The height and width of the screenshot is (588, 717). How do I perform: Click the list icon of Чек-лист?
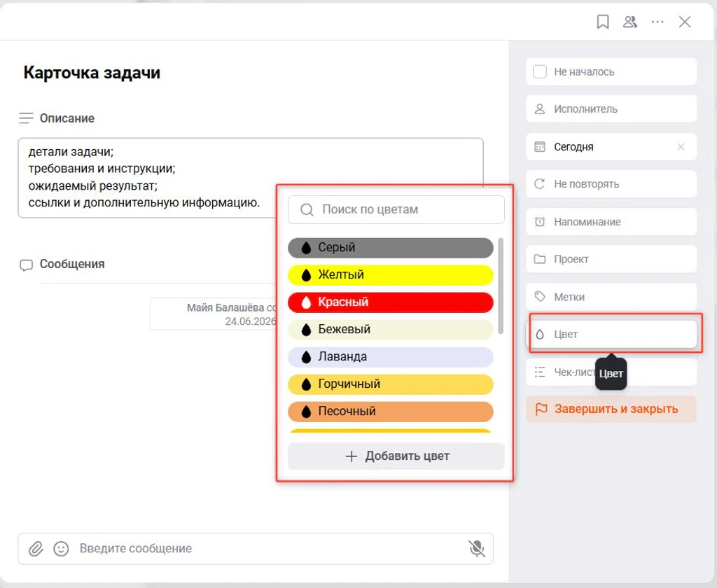point(540,372)
